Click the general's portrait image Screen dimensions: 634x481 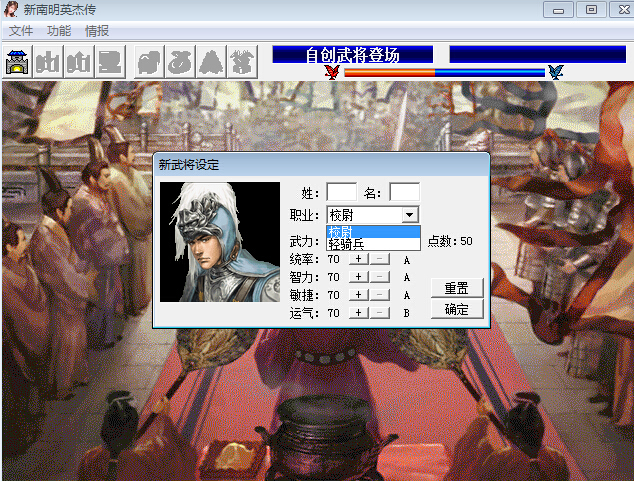click(x=220, y=242)
